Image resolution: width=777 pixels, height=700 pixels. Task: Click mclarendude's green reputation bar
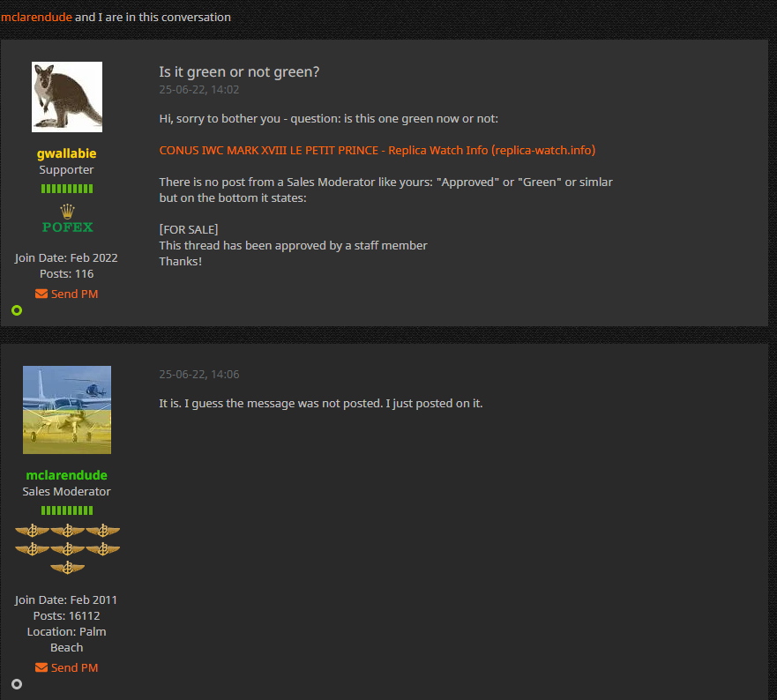tap(67, 510)
